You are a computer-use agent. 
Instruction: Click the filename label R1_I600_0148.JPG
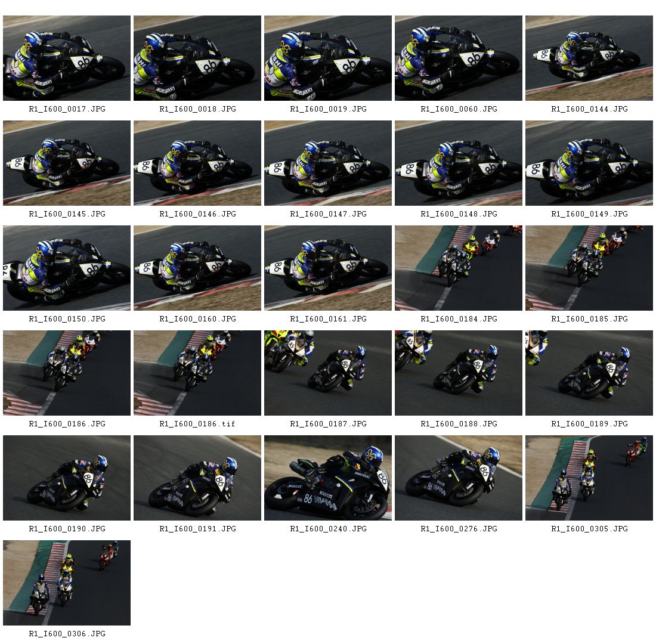(459, 214)
